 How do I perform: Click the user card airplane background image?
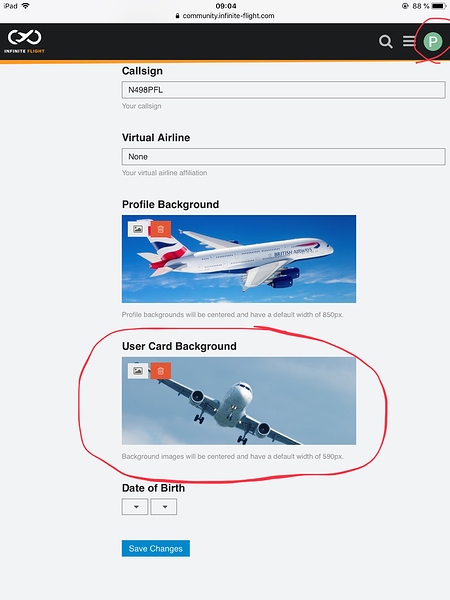[239, 401]
